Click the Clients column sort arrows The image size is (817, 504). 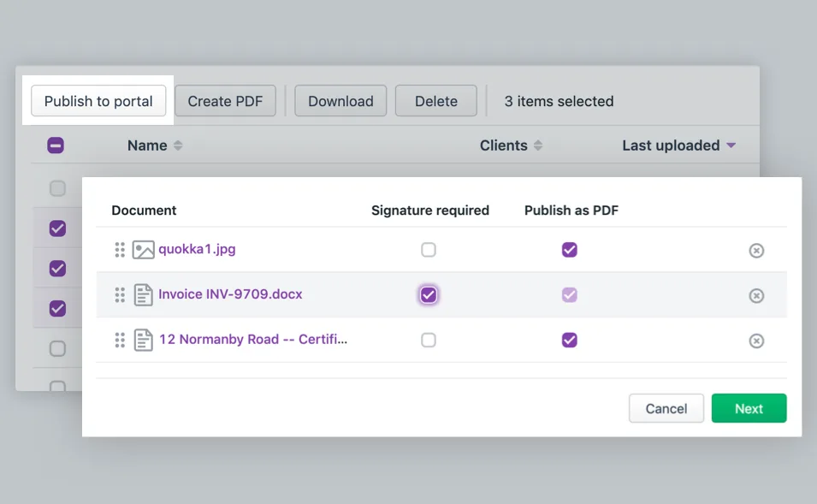click(538, 145)
